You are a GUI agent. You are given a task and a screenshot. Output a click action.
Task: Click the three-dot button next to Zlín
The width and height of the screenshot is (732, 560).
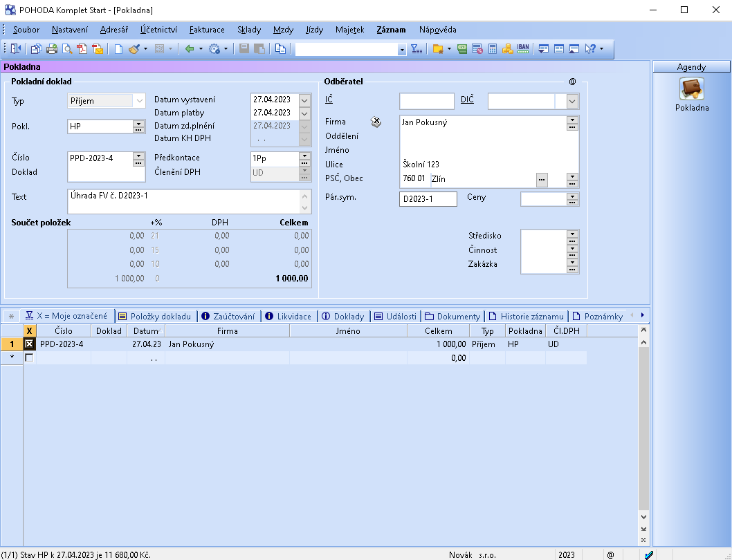tap(542, 180)
